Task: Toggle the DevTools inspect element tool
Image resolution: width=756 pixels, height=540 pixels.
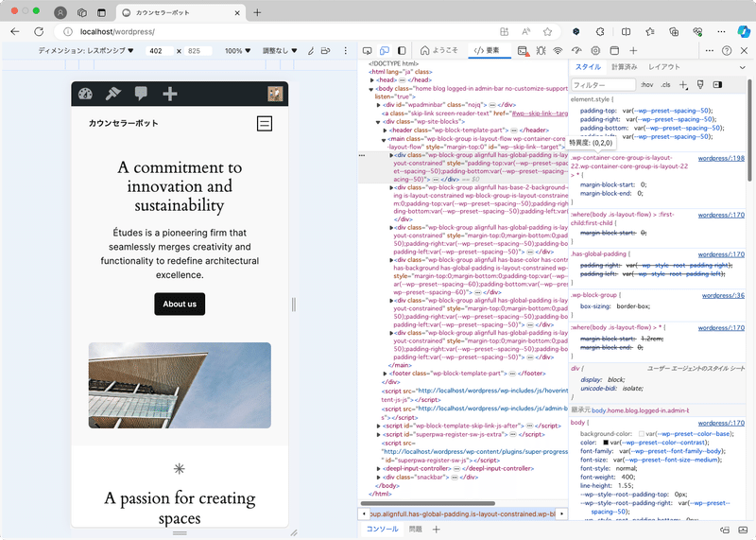Action: click(368, 51)
